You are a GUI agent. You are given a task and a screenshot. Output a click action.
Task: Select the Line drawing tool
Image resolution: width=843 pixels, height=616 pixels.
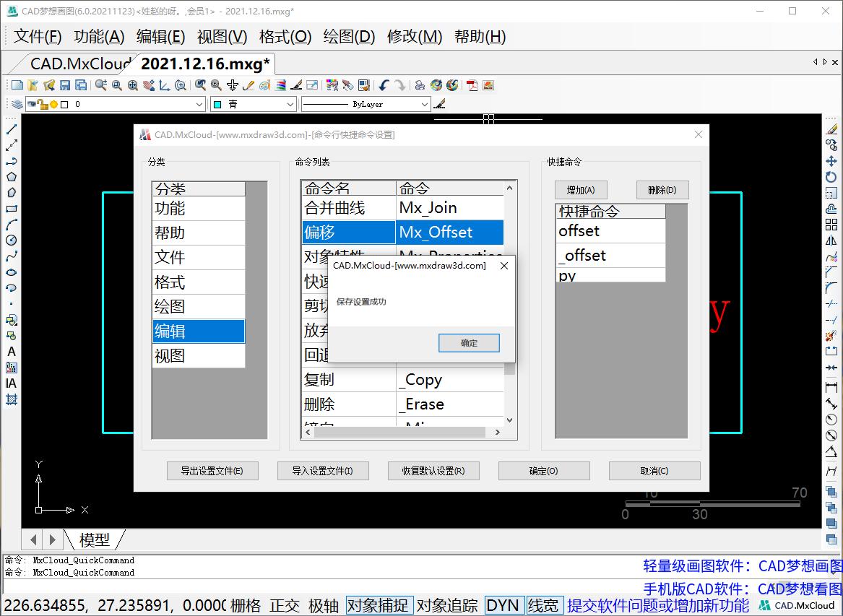click(12, 129)
